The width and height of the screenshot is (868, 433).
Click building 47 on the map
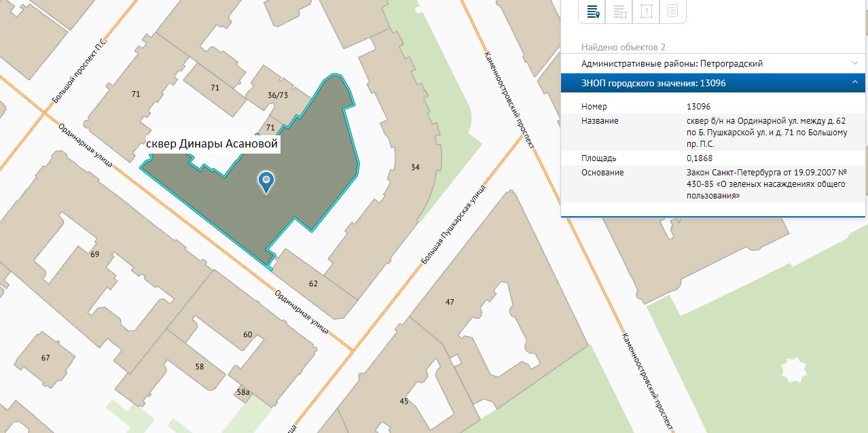point(450,302)
